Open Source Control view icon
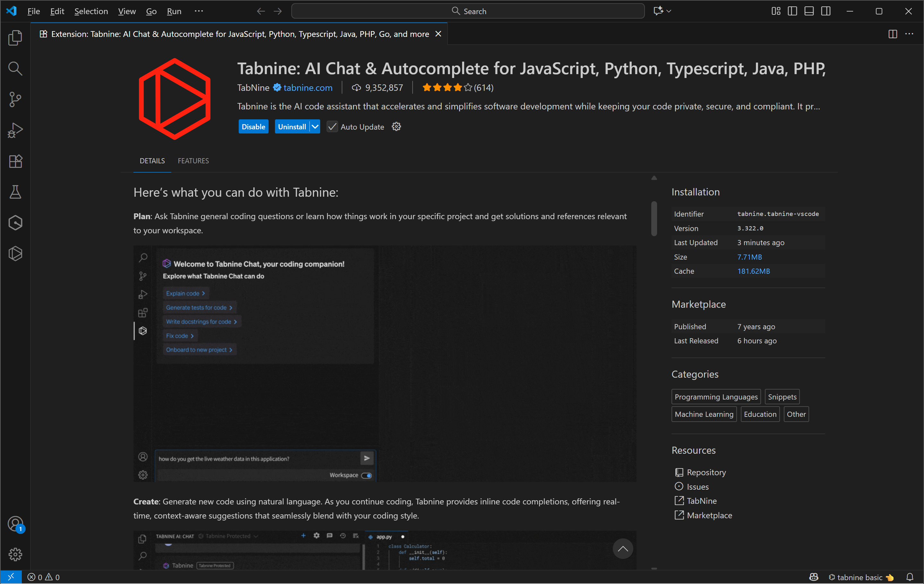The image size is (924, 584). tap(15, 99)
